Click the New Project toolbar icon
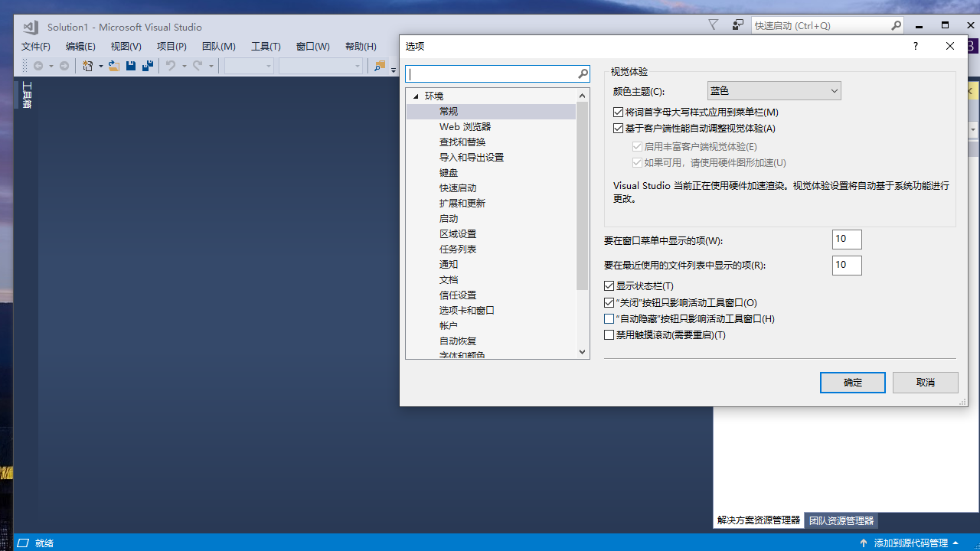Viewport: 980px width, 551px height. 89,66
